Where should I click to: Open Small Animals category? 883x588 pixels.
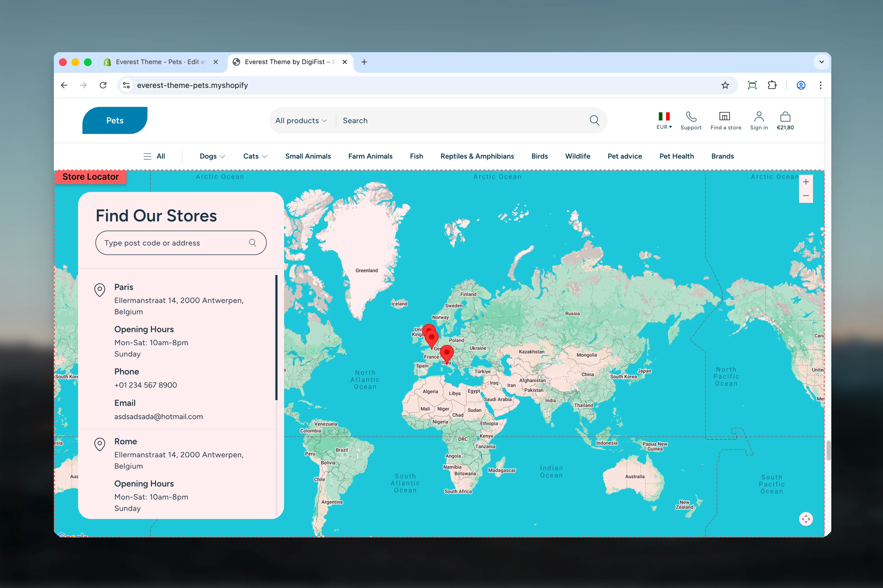308,156
